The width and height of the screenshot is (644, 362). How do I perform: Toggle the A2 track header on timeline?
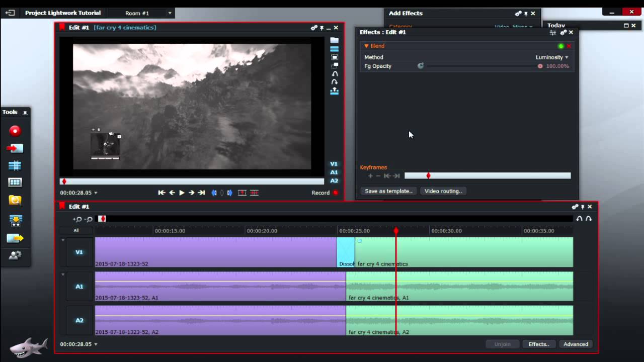click(79, 320)
